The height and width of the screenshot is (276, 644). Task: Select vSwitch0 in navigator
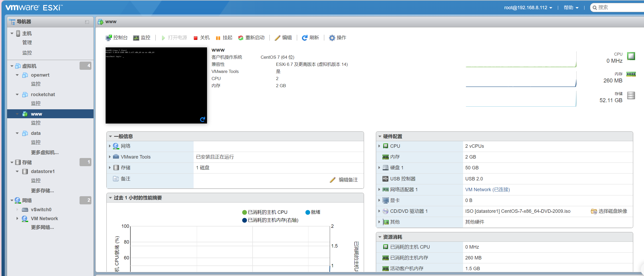click(x=41, y=210)
